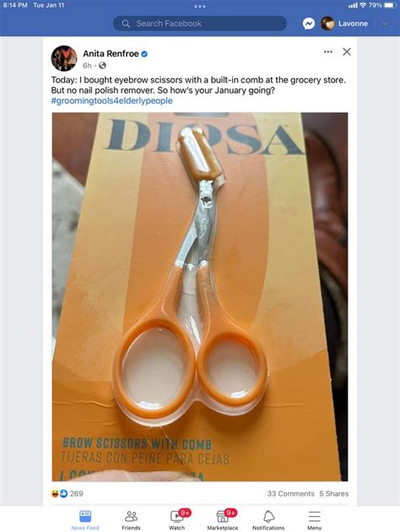Open the Watch tab
This screenshot has width=400, height=532.
coord(177,520)
